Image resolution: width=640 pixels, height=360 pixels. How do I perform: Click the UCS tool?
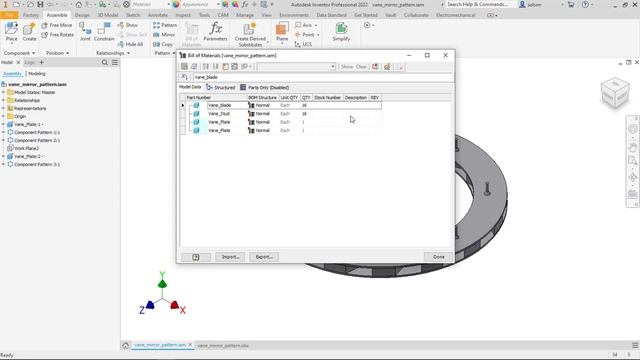coord(303,44)
